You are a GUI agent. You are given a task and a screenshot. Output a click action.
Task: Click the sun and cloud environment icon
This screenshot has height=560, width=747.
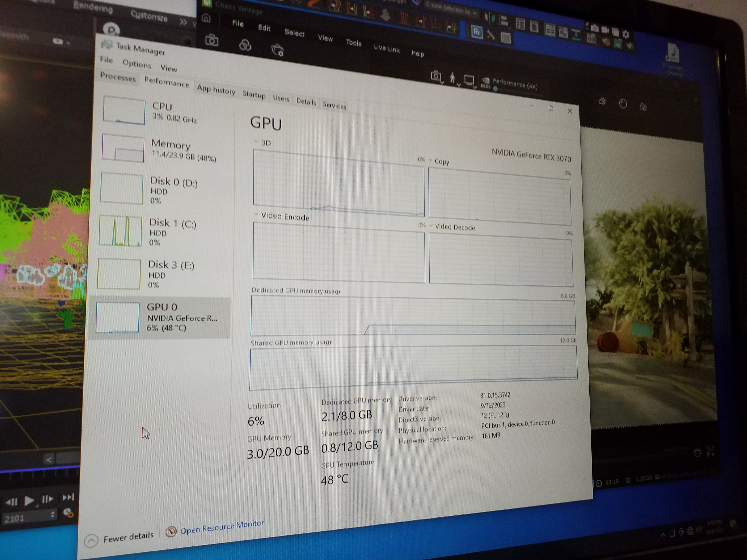tap(602, 101)
